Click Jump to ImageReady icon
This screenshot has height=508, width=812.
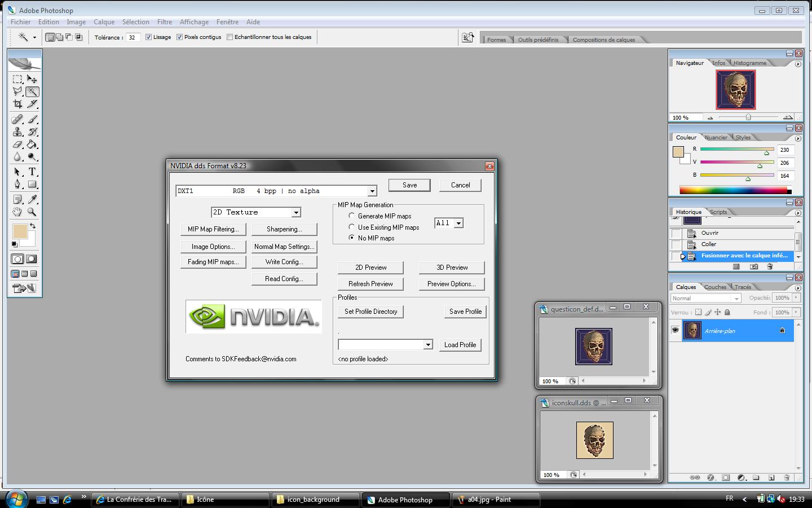tap(24, 288)
